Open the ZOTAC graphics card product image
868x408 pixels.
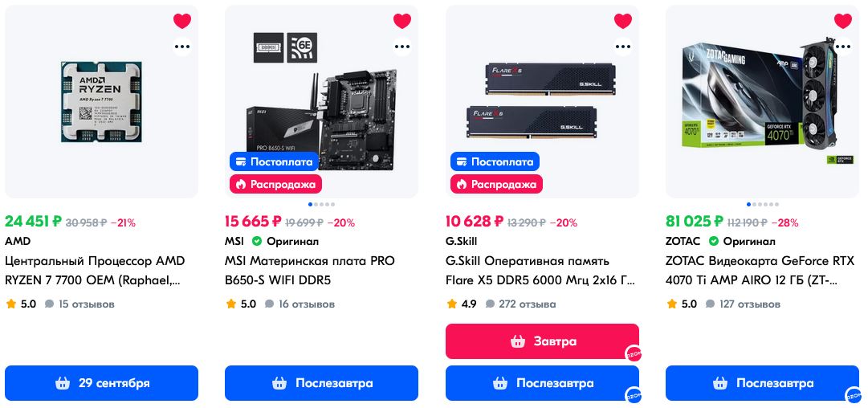point(762,101)
